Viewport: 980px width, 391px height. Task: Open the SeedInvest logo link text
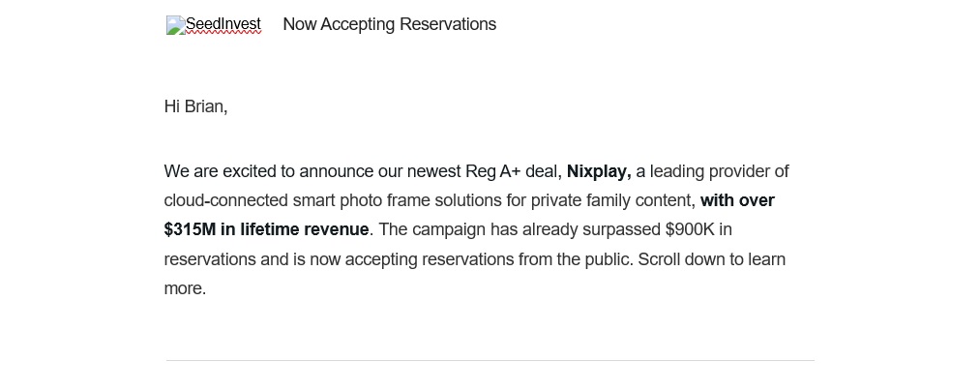tap(223, 25)
